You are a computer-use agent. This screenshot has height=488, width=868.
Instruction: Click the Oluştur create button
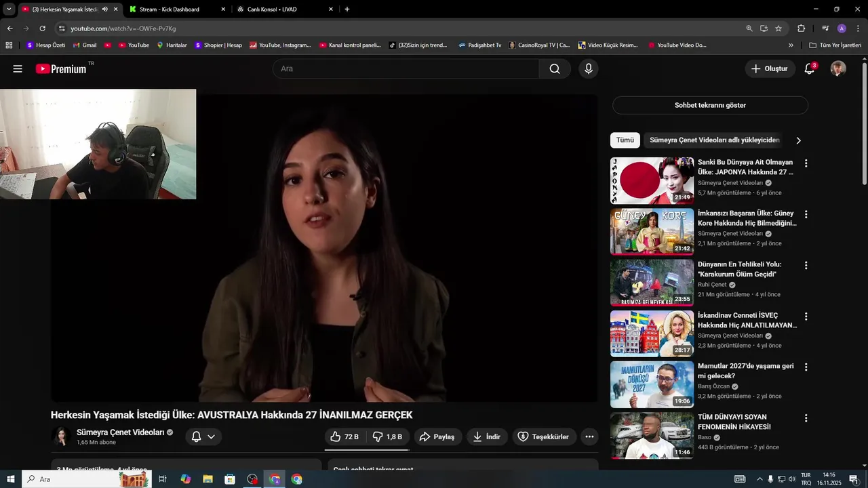click(770, 68)
